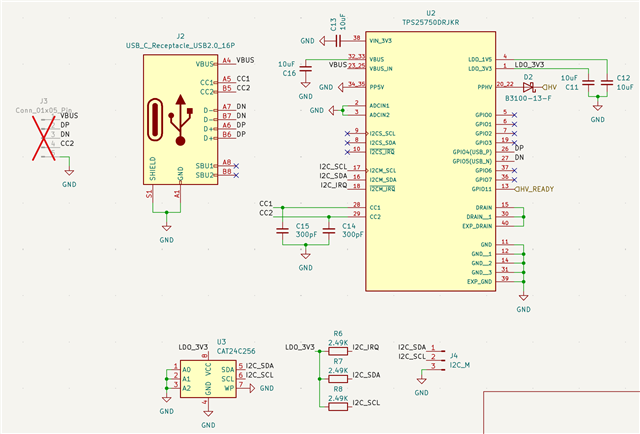The image size is (640, 434).
Task: Select capacitor C13 symbol at VIN_3V3
Action: (x=338, y=41)
